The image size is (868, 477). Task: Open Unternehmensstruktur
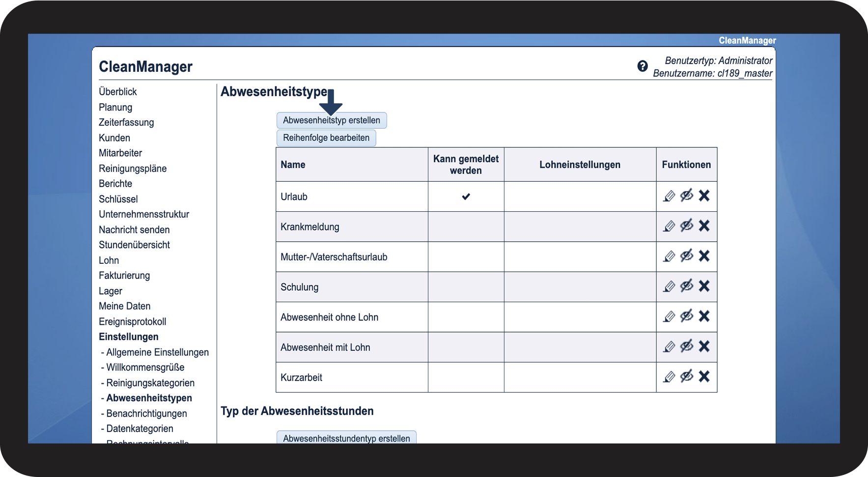(144, 214)
